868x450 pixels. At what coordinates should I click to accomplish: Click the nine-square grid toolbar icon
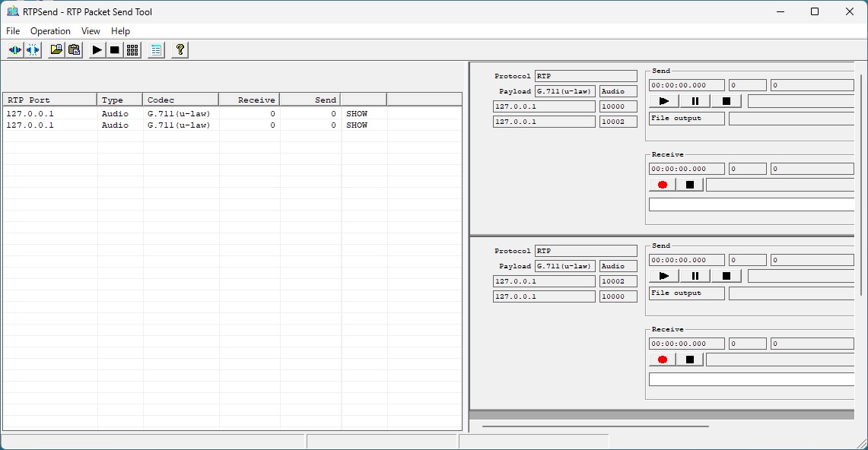pyautogui.click(x=132, y=50)
